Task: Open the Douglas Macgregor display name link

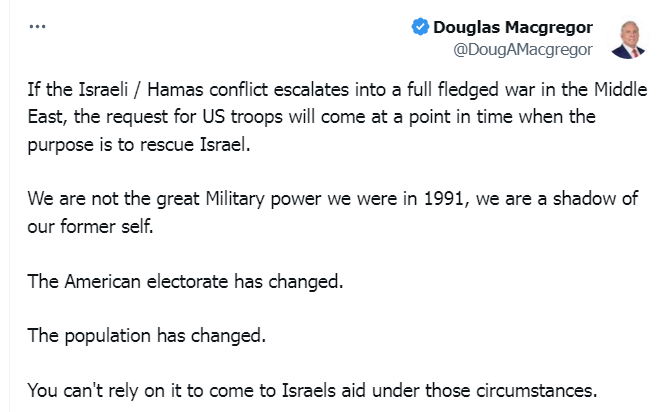Action: 512,27
